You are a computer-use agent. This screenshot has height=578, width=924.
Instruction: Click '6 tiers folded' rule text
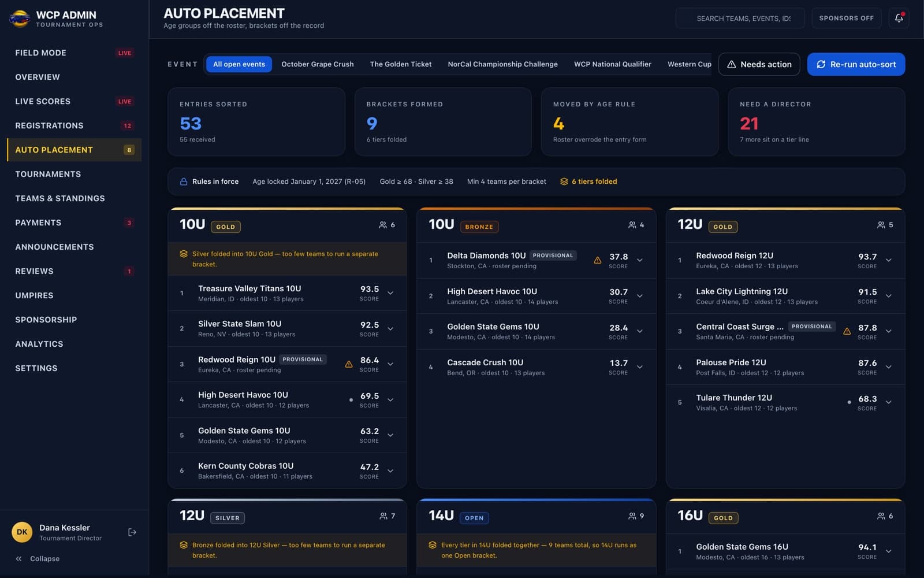coord(594,181)
